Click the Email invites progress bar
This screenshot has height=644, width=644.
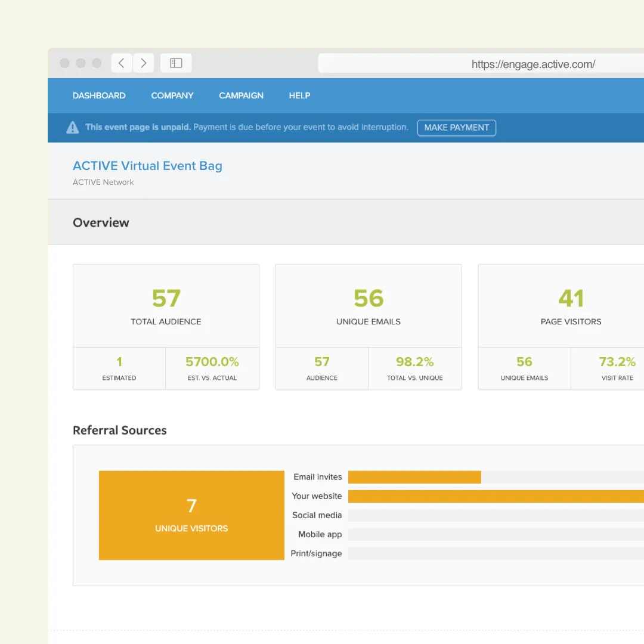pyautogui.click(x=414, y=477)
